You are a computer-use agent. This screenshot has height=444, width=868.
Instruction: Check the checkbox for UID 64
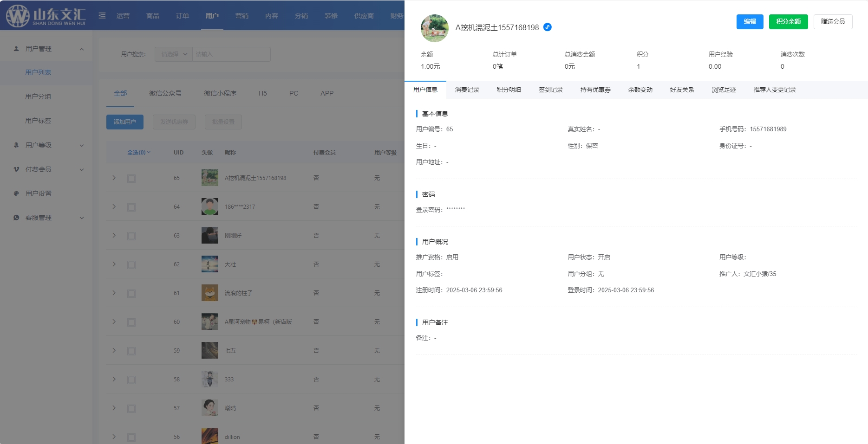(131, 207)
